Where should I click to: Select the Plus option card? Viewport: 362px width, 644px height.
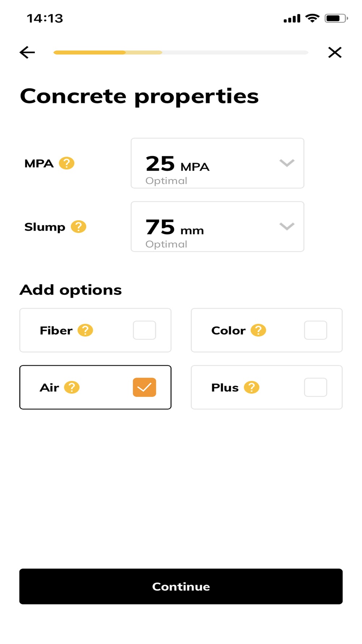pyautogui.click(x=267, y=388)
